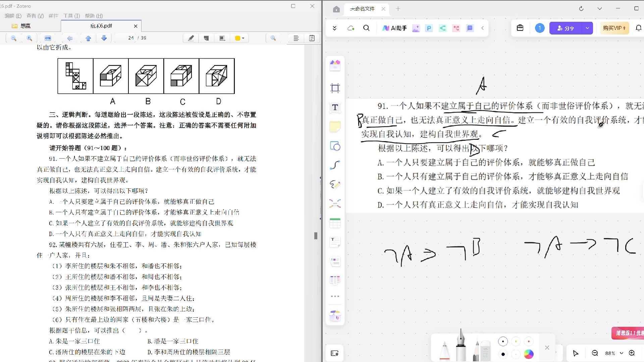This screenshot has width=644, height=362.
Task: Select the frame tool in sidebar
Action: coord(335,88)
